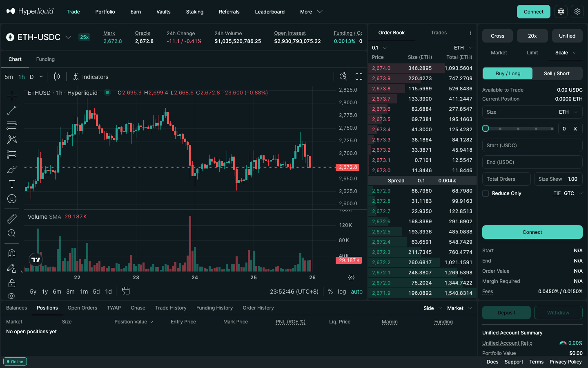Switch to Sell / Short side

pos(557,74)
